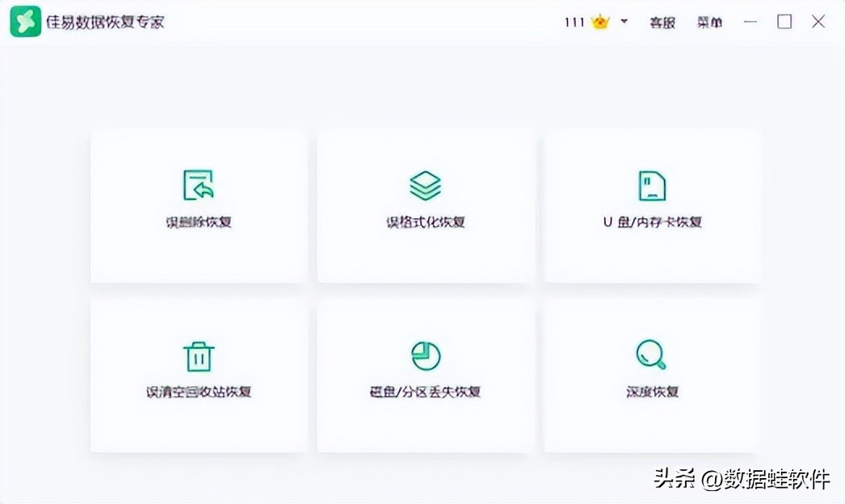Click the 误删除恢复 icon

click(x=199, y=185)
